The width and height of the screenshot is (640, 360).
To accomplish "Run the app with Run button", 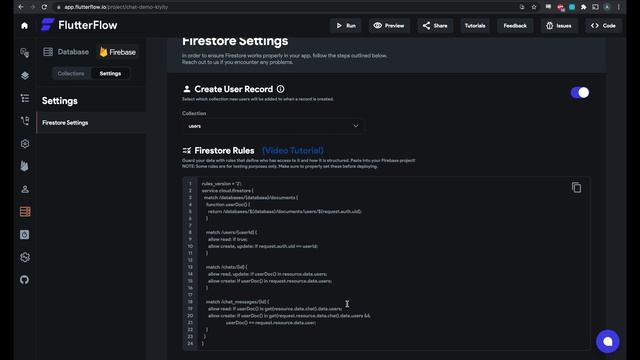I will click(x=346, y=26).
